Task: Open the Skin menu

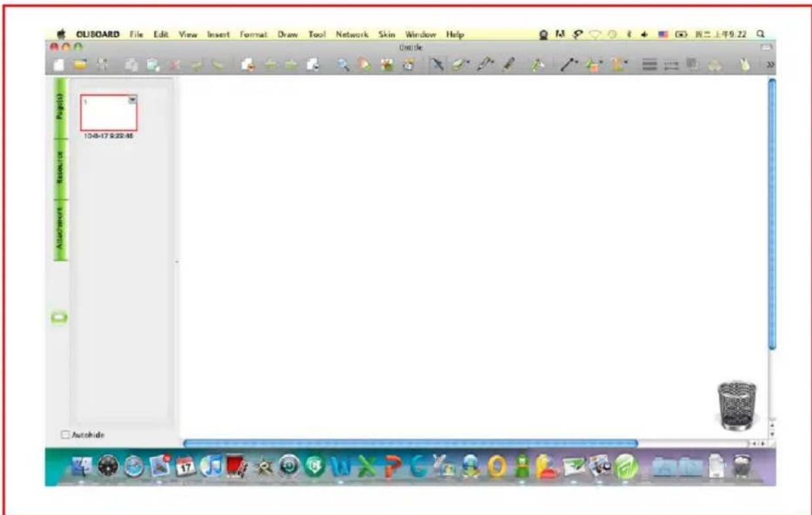Action: pos(387,34)
